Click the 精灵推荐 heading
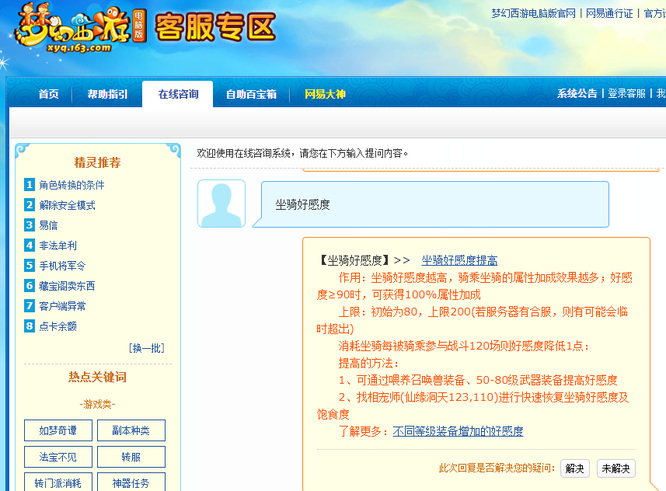The width and height of the screenshot is (666, 491). coord(97,162)
